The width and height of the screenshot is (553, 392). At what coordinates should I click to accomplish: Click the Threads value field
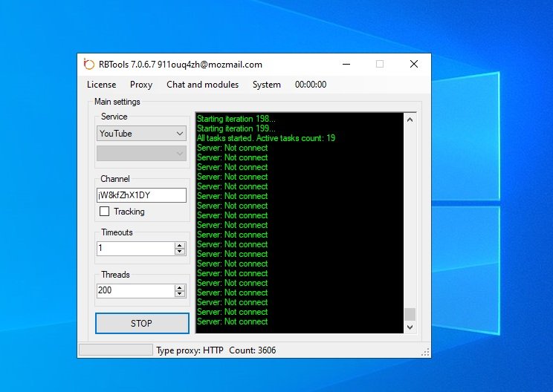pos(135,290)
